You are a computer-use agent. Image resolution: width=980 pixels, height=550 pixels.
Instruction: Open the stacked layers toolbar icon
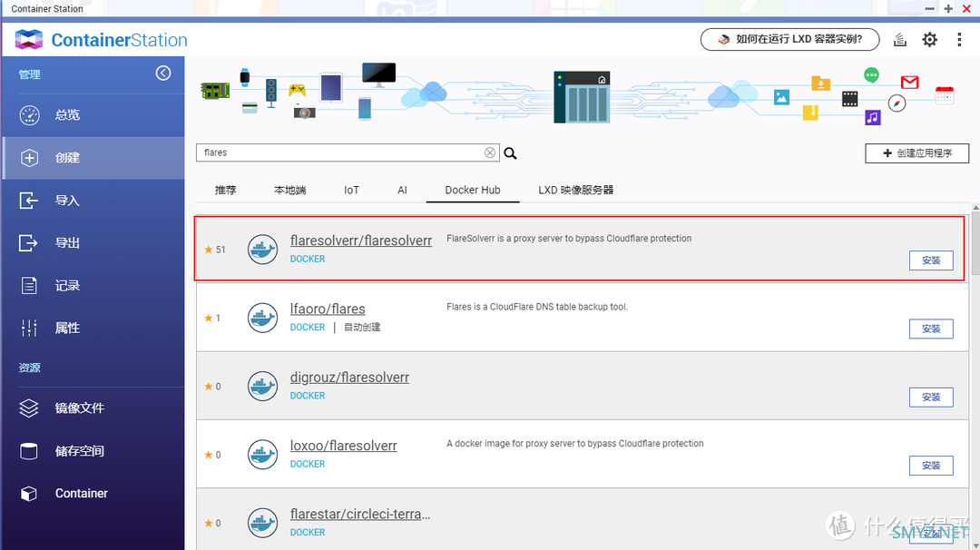pyautogui.click(x=900, y=40)
